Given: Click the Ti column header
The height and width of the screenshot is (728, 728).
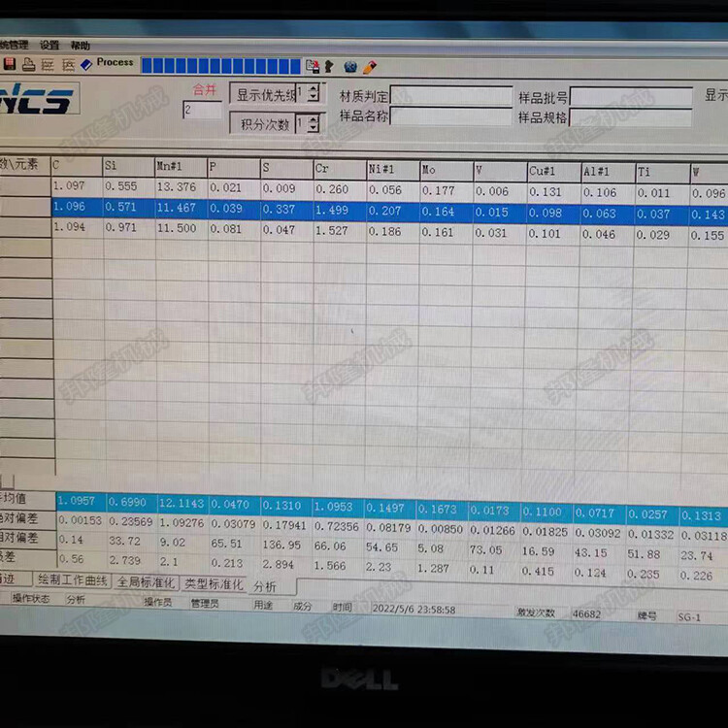Looking at the screenshot, I should pos(663,173).
